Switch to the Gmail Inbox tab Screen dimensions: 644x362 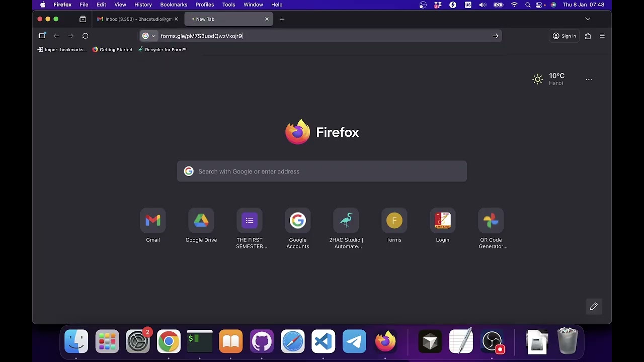point(137,19)
